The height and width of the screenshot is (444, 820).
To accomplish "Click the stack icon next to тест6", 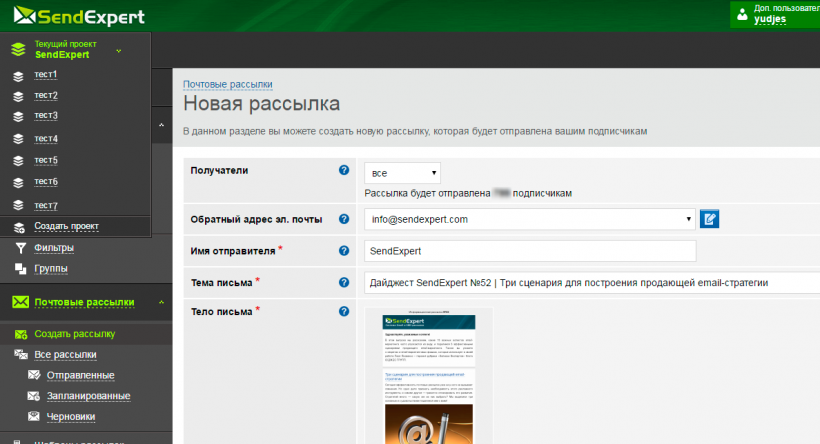I will pos(18,183).
